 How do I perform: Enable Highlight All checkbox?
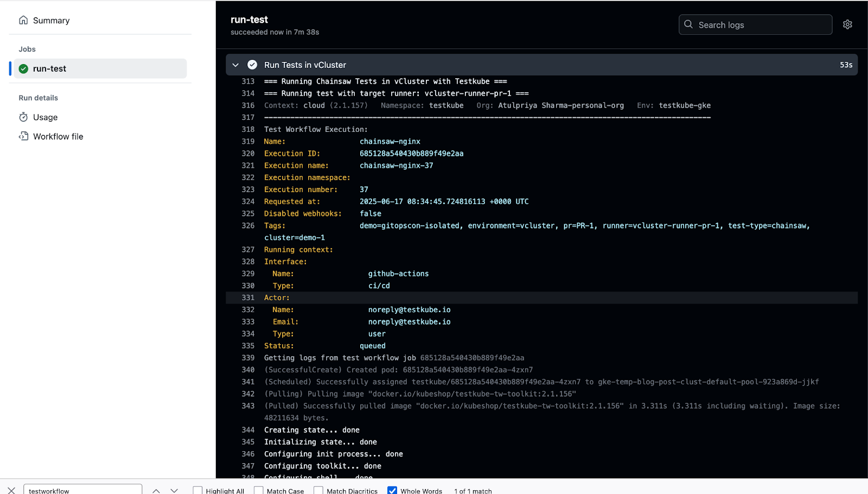(x=197, y=490)
